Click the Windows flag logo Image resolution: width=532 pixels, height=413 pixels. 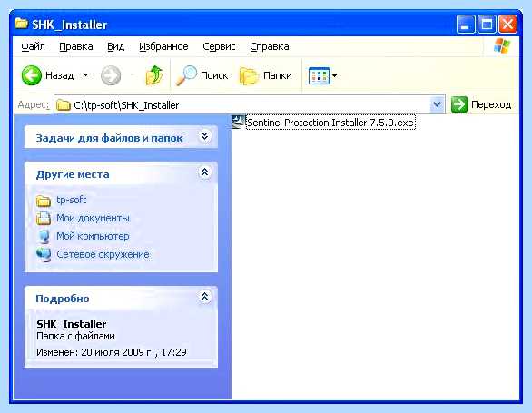pyautogui.click(x=502, y=46)
